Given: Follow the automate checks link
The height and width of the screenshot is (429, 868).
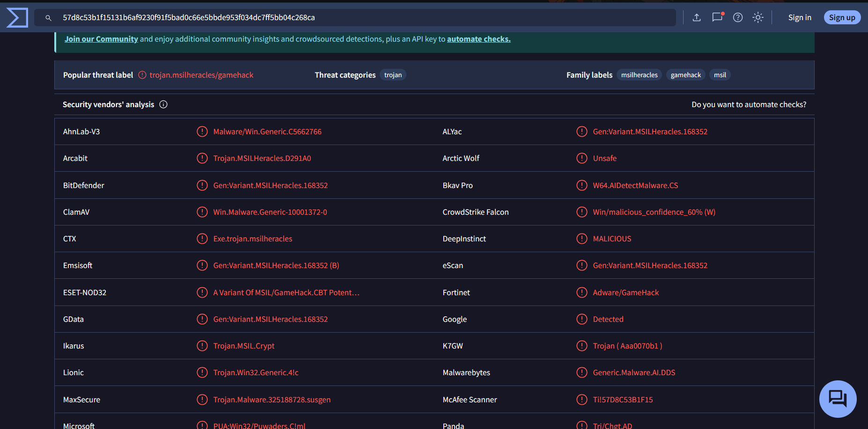Looking at the screenshot, I should (x=478, y=39).
